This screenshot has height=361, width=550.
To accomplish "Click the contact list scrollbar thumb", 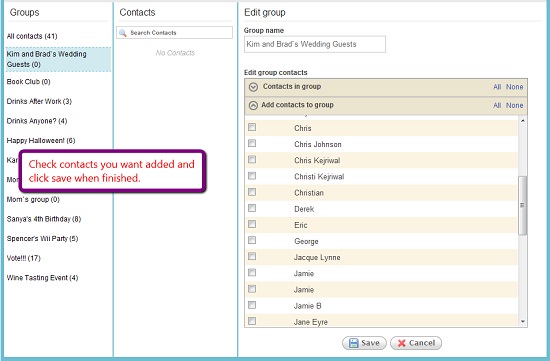I will pyautogui.click(x=523, y=205).
